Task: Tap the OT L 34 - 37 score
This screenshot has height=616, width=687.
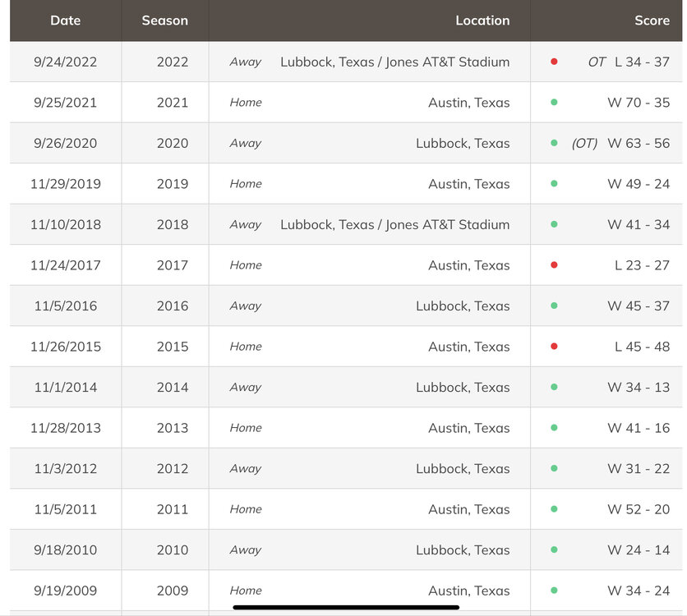Action: (x=629, y=62)
